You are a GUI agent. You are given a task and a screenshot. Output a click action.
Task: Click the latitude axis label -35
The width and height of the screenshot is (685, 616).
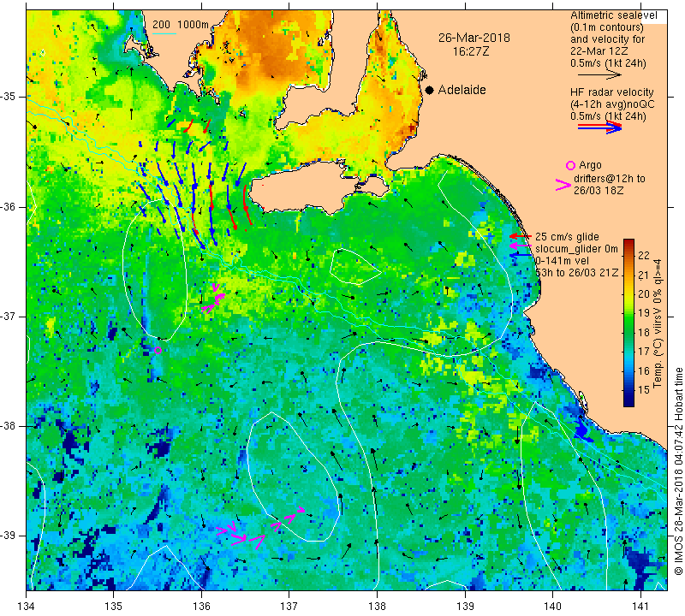coord(9,97)
